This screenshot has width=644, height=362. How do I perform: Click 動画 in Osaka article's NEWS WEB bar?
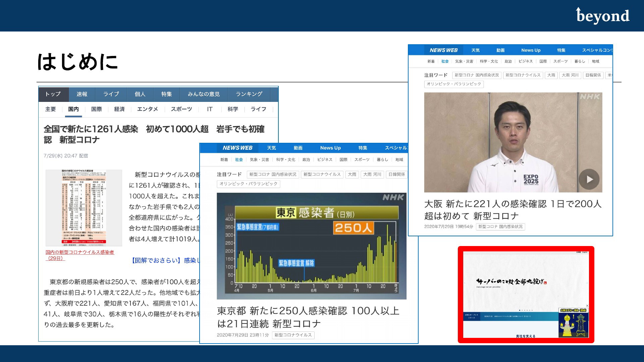pyautogui.click(x=500, y=50)
